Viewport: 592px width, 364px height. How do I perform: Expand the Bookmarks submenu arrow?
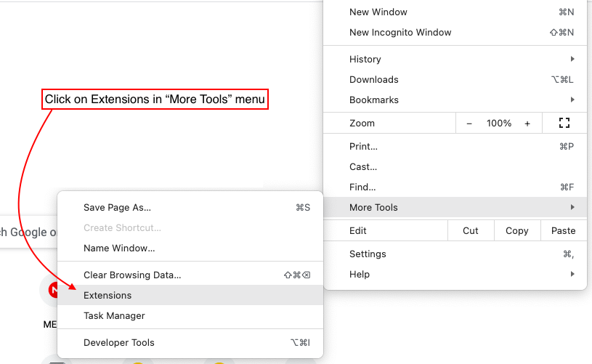(572, 100)
